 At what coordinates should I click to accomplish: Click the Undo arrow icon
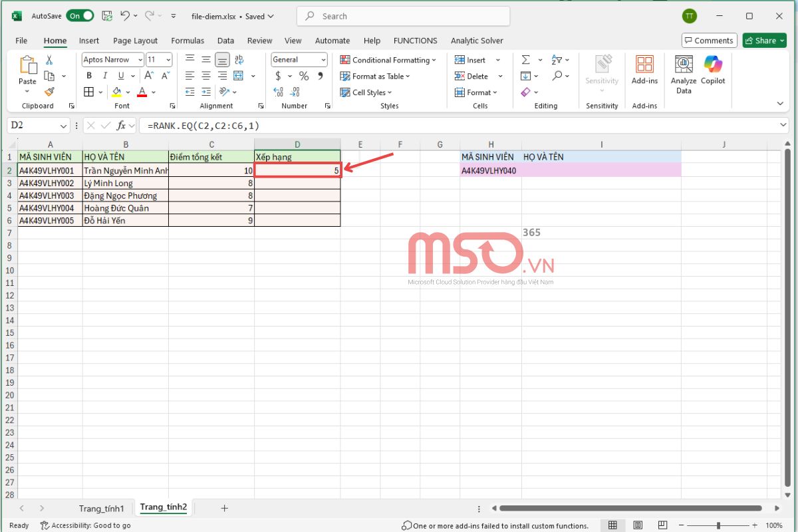point(125,16)
